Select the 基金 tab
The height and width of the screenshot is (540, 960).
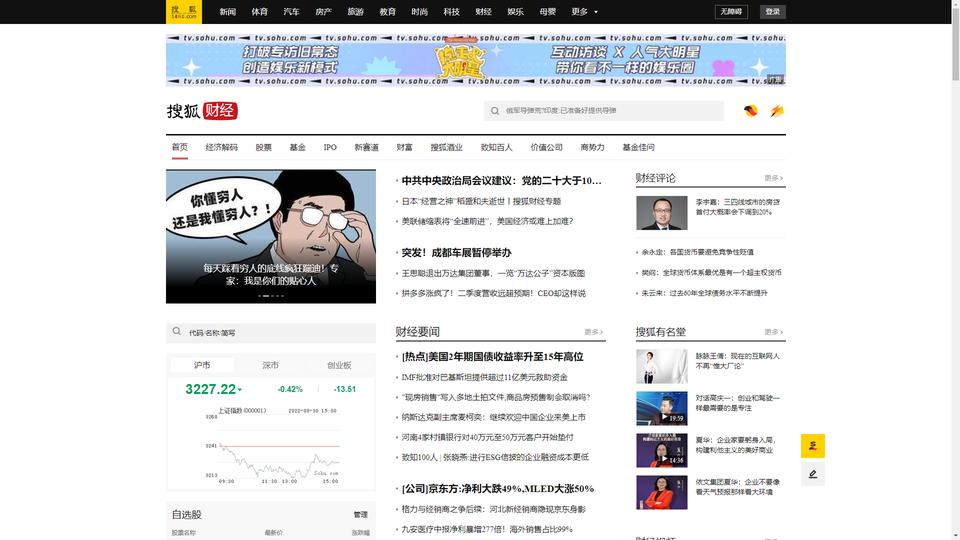[298, 147]
